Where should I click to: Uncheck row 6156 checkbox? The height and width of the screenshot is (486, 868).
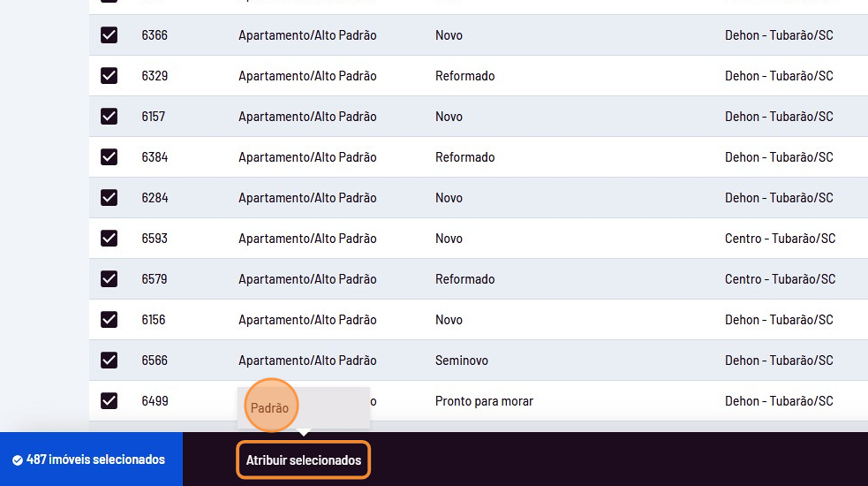click(109, 320)
